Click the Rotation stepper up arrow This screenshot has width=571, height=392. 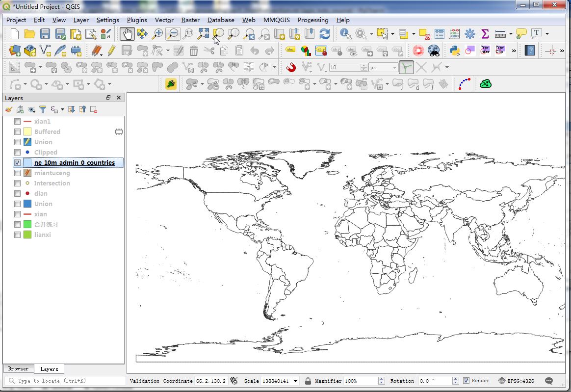[455, 379]
